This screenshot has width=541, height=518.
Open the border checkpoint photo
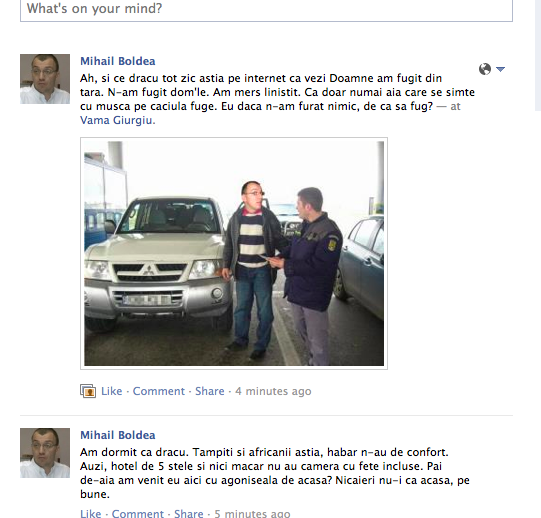click(234, 253)
